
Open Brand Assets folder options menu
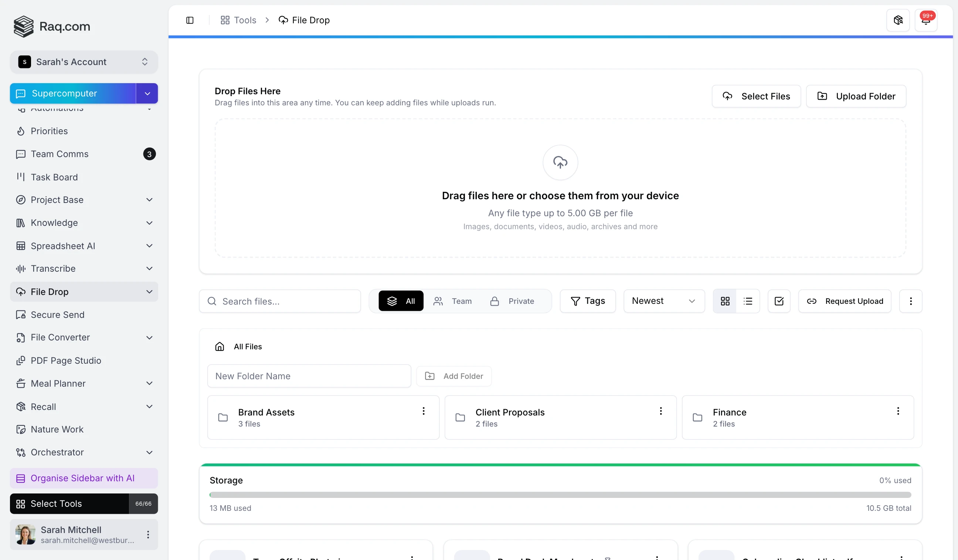(x=423, y=411)
